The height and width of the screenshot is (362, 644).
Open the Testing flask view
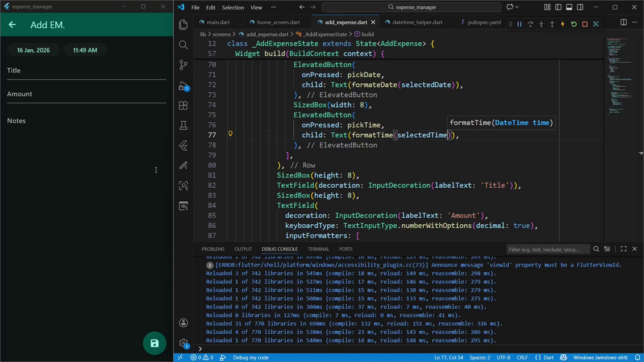click(x=184, y=126)
